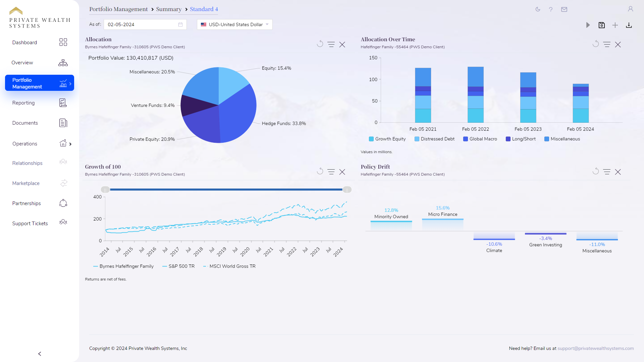Open the help icon in the top bar
Screen dimensions: 644x362
pos(550,9)
